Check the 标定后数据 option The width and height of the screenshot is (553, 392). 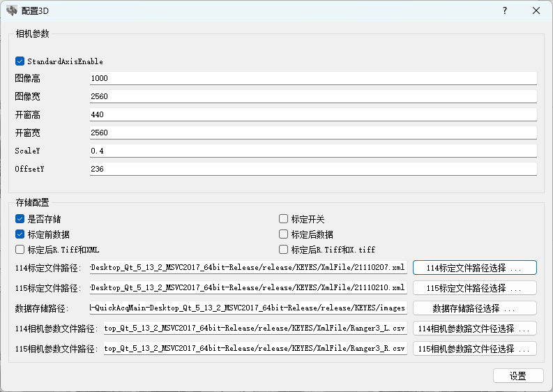tap(284, 234)
